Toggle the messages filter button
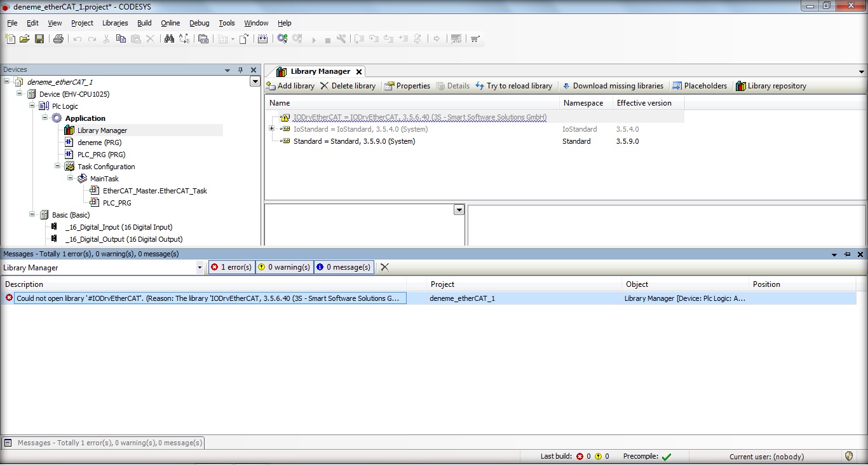 pyautogui.click(x=344, y=267)
